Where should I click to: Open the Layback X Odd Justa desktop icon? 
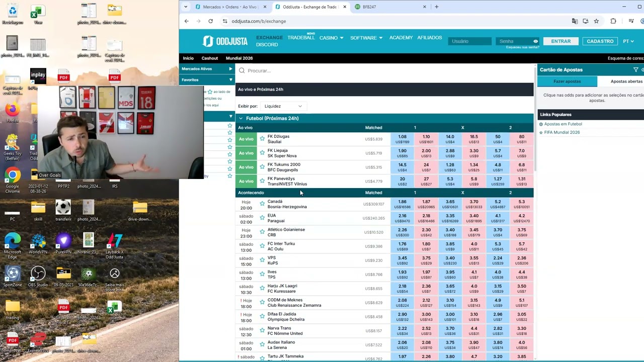[x=114, y=246]
